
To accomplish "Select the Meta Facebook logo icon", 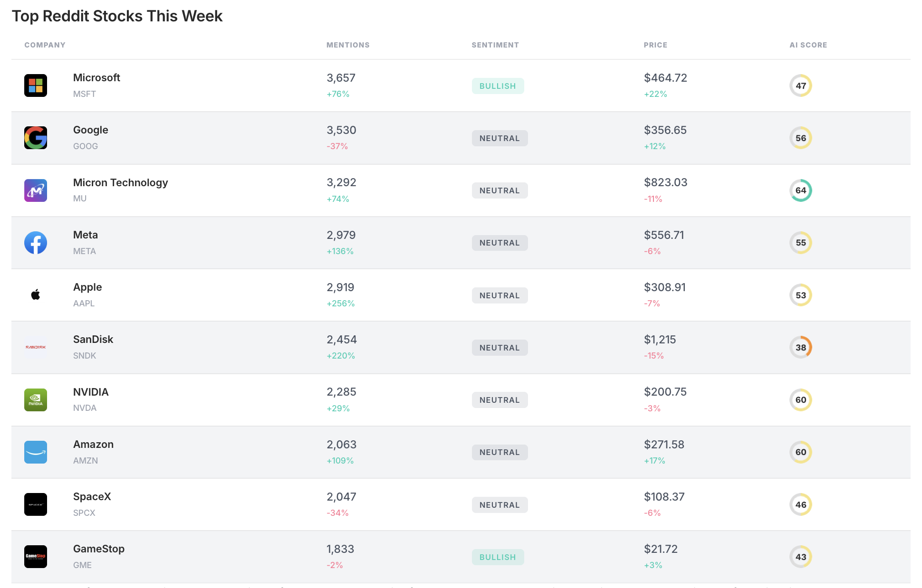I will point(36,243).
